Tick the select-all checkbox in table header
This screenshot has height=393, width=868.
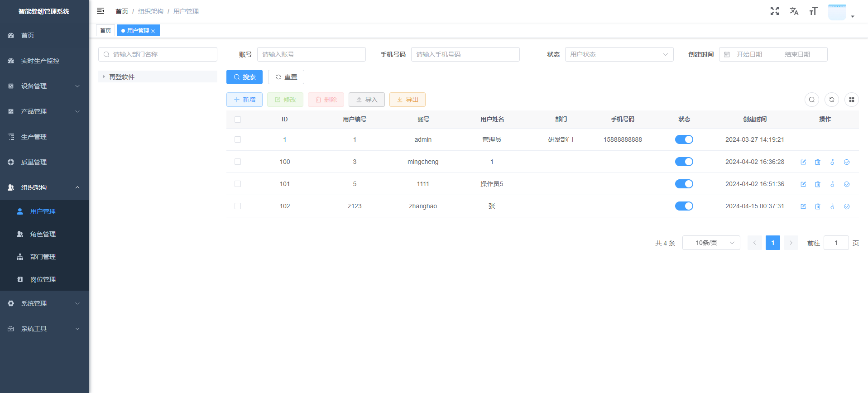coord(238,120)
